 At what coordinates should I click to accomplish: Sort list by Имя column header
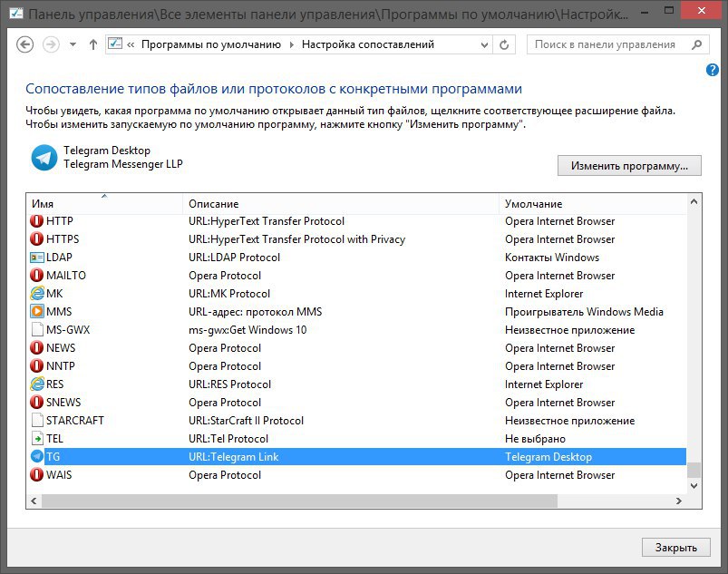104,204
